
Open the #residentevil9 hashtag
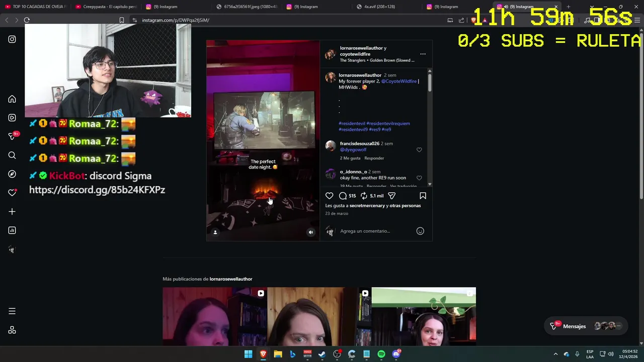352,130
